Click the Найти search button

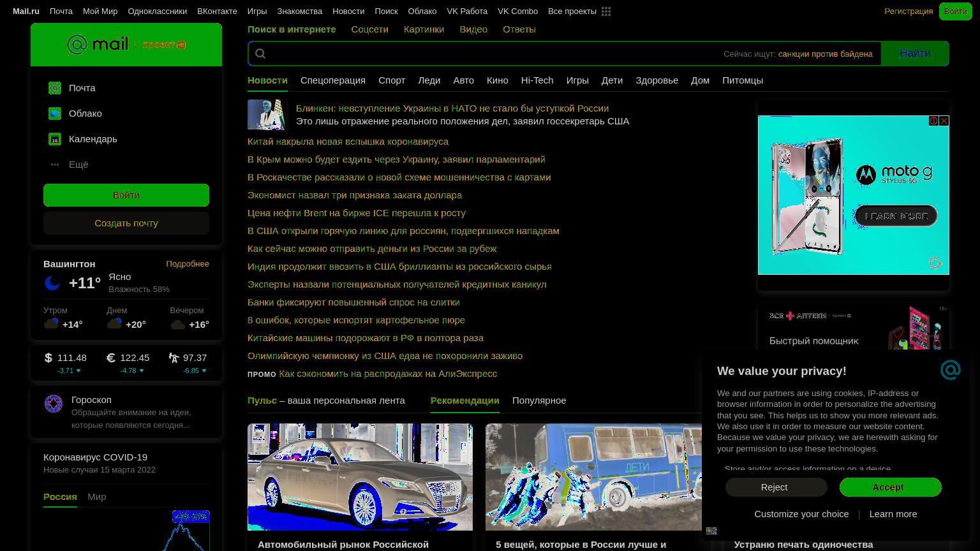coord(915,54)
